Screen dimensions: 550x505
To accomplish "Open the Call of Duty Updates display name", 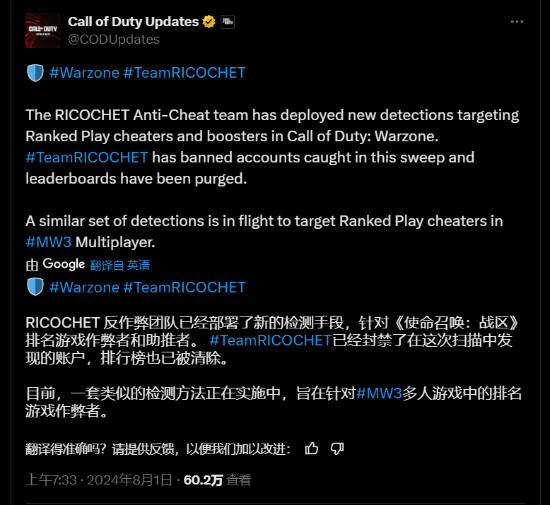I will pos(133,22).
